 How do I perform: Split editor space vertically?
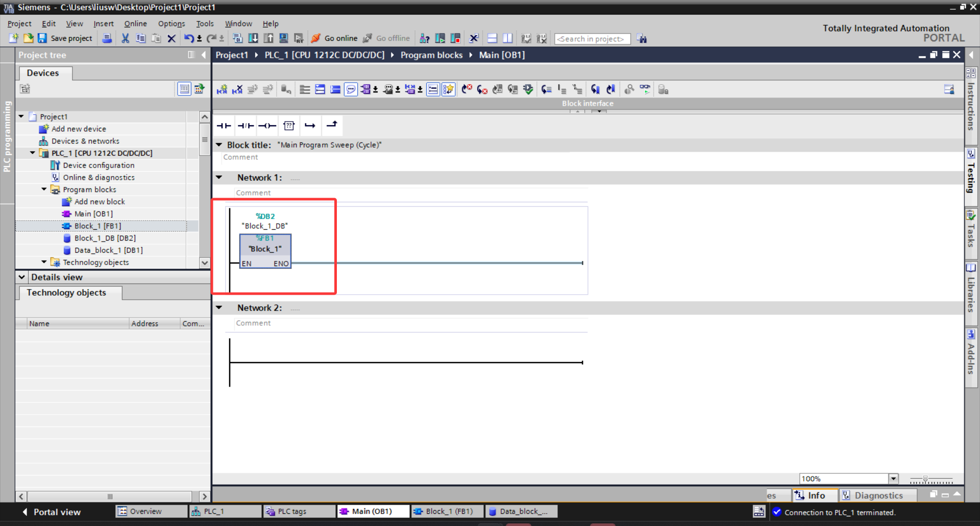click(x=508, y=38)
